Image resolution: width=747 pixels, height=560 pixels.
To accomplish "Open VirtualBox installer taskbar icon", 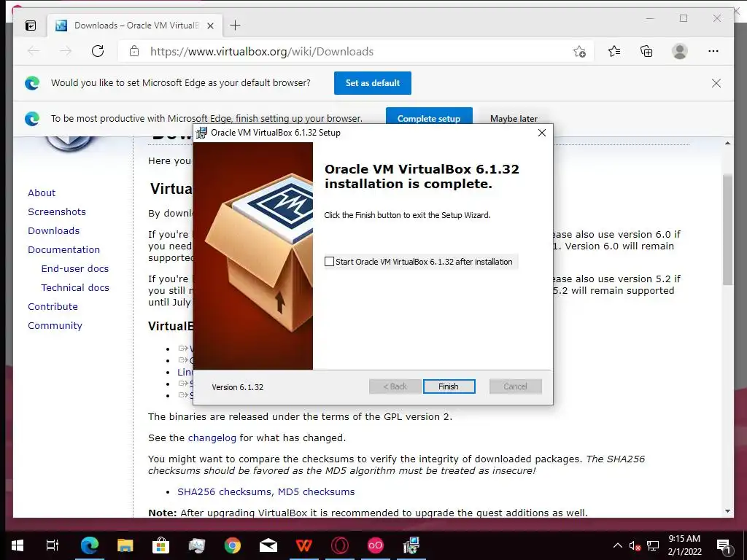I will click(x=411, y=545).
